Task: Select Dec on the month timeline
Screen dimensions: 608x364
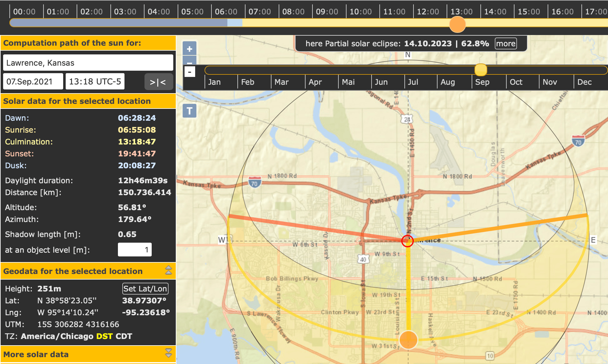Action: 585,82
